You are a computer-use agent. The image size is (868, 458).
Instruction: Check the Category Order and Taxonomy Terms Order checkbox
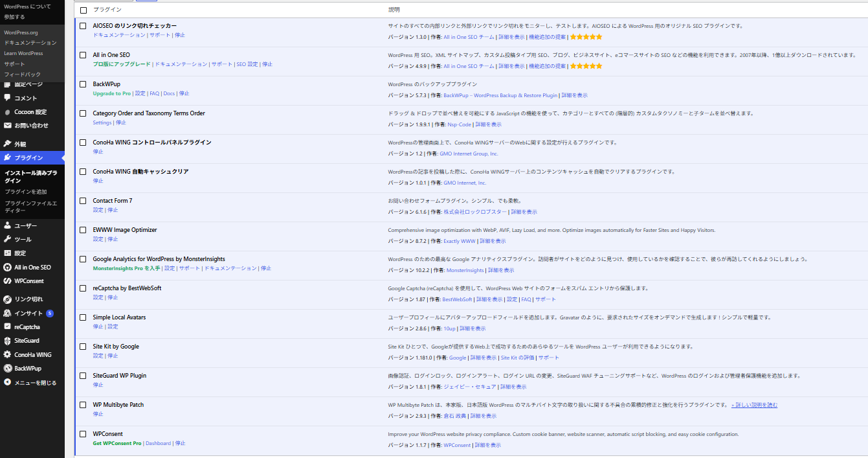click(83, 113)
